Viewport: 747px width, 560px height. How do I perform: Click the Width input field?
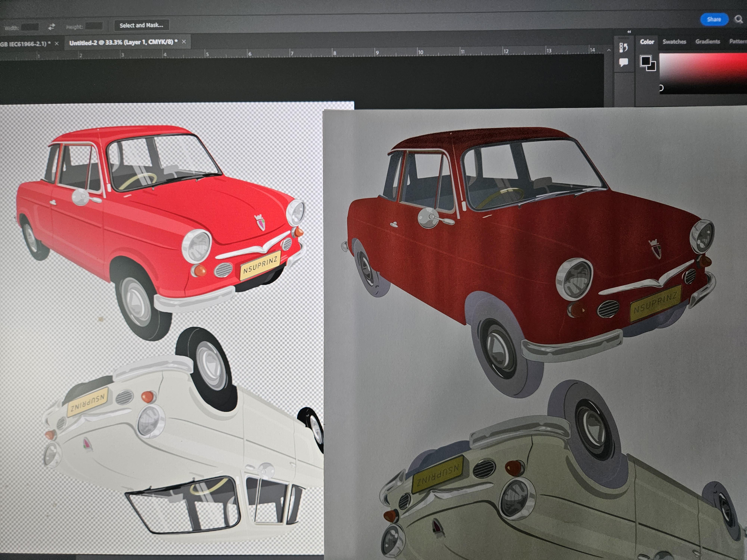coord(30,27)
